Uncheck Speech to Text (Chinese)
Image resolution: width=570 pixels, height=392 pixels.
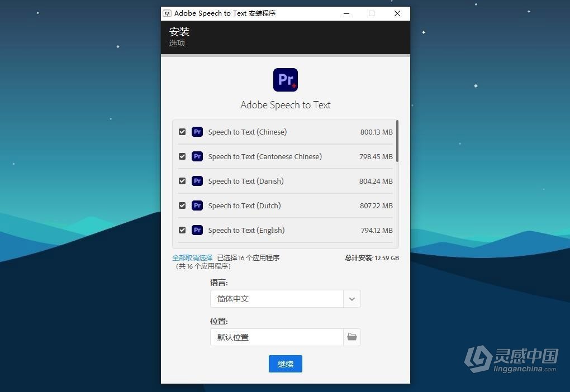point(182,132)
